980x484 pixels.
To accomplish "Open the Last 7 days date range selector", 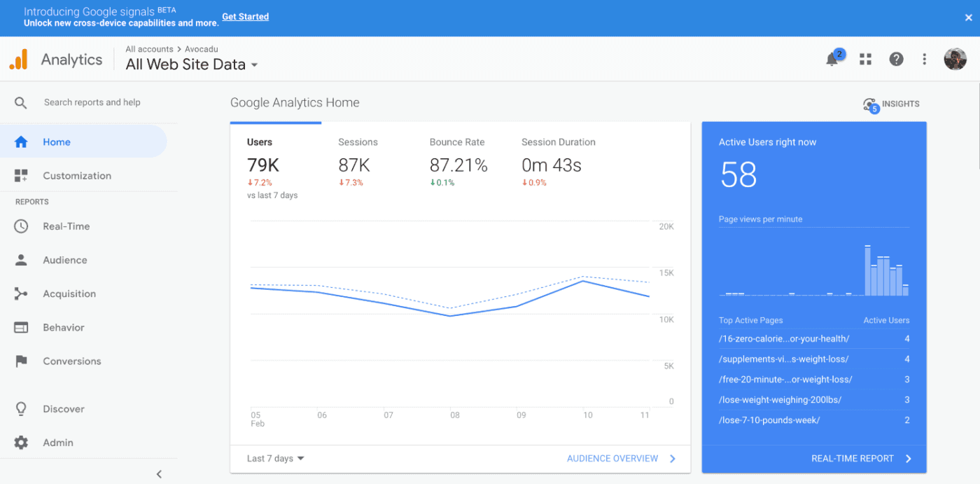I will tap(274, 458).
